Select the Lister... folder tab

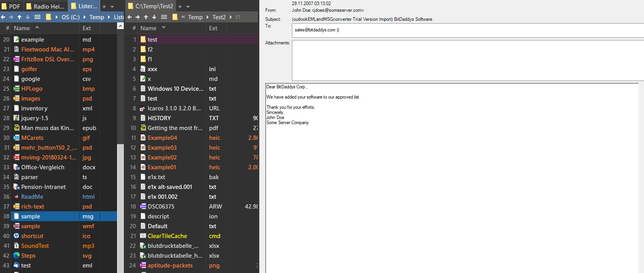(84, 6)
